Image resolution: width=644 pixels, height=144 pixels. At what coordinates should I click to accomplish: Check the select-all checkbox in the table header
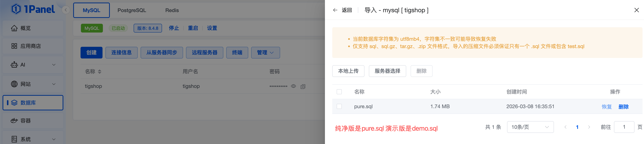(339, 92)
